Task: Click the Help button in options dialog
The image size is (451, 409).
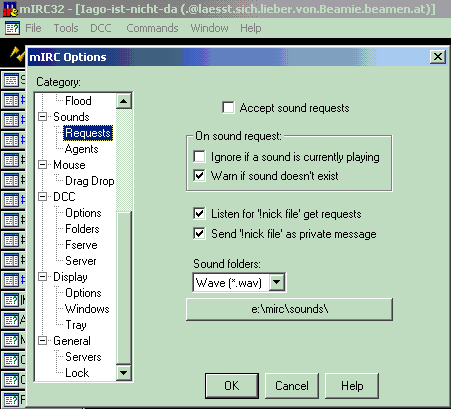Action: click(x=352, y=386)
